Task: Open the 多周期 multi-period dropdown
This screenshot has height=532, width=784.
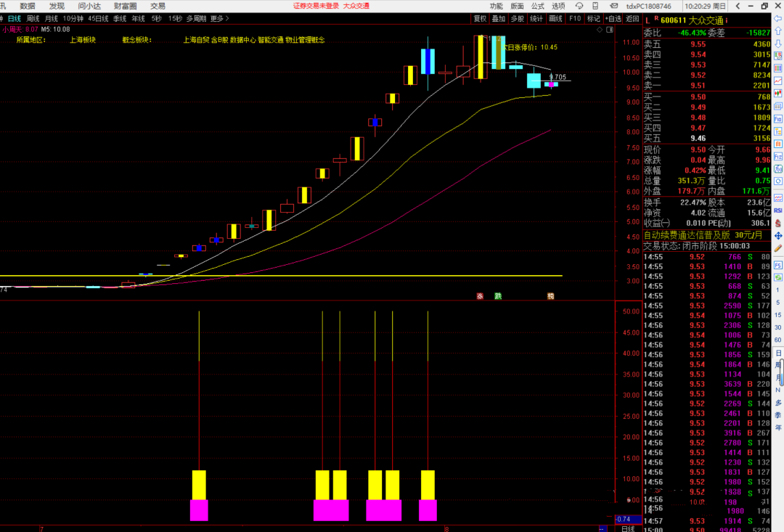Action: (x=196, y=18)
